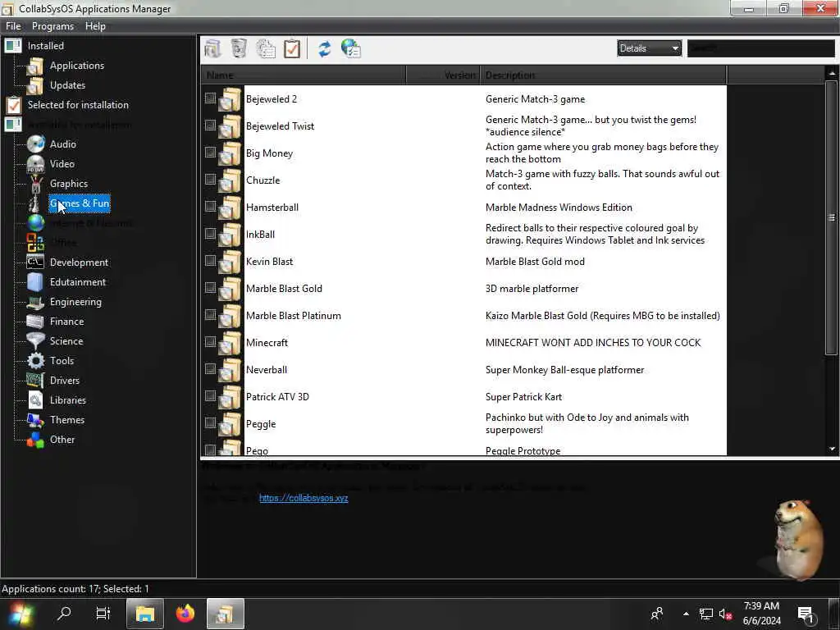Click the Finance category icon
This screenshot has height=630, width=840.
[x=35, y=322]
